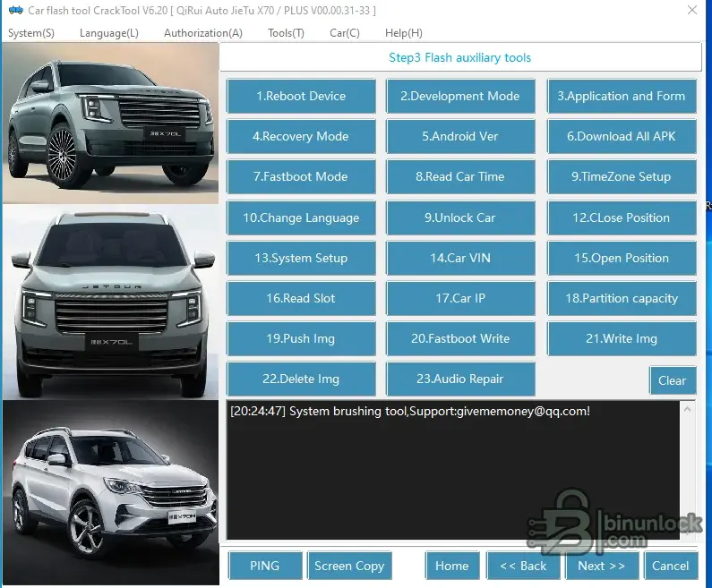Click 15.Open Position button

coord(622,258)
